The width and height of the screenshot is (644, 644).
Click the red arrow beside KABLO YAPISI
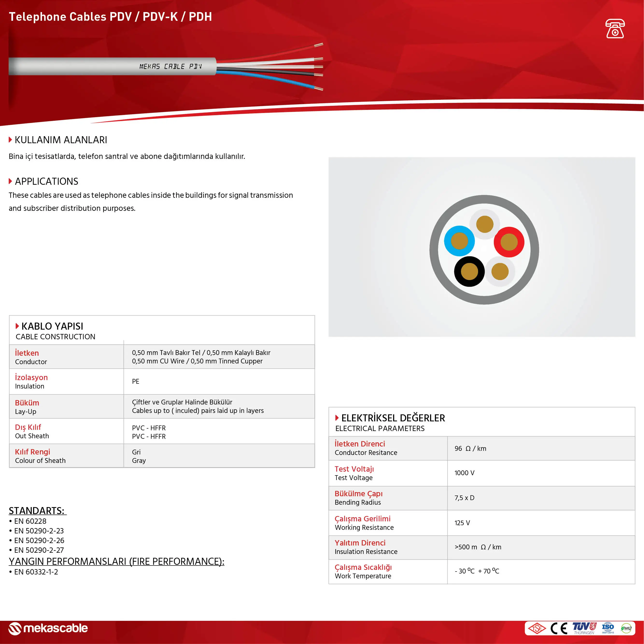(17, 326)
